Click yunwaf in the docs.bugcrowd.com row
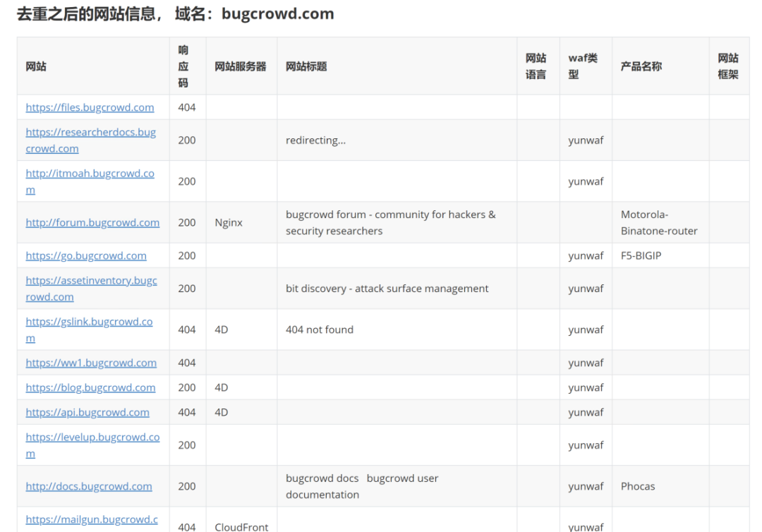762x532 pixels. 586,486
